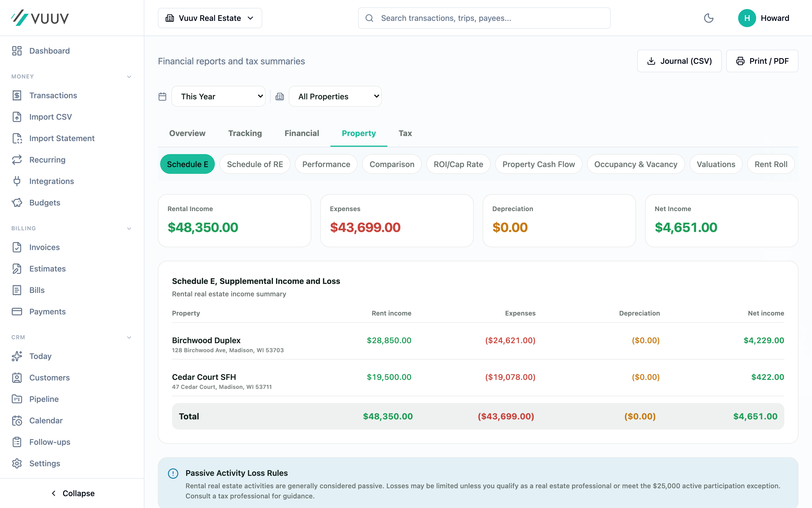
Task: Collapse the CRM sidebar section
Action: [129, 337]
